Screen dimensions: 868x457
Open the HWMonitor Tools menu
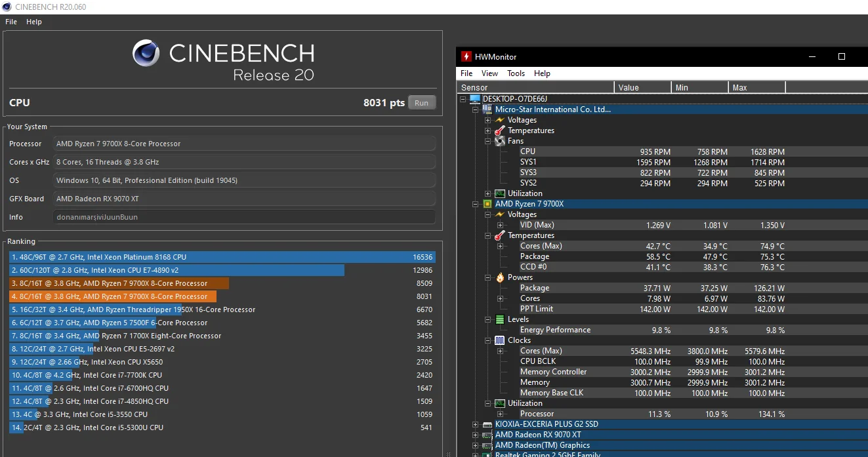click(516, 73)
